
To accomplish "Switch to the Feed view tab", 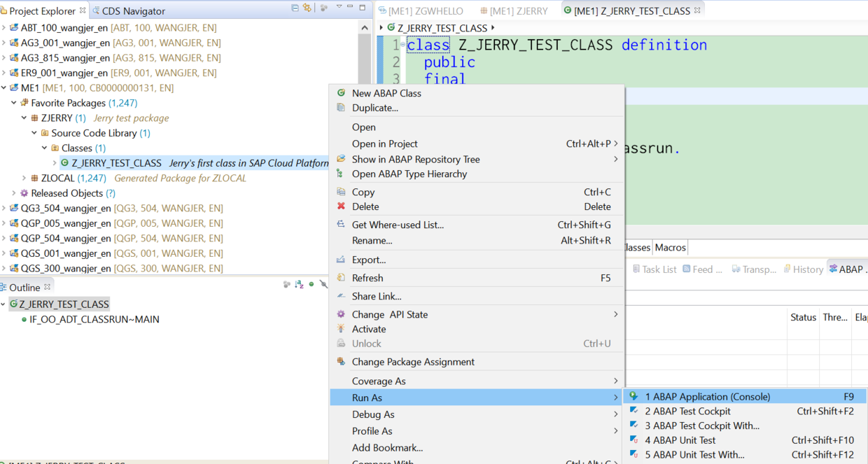I will click(702, 269).
